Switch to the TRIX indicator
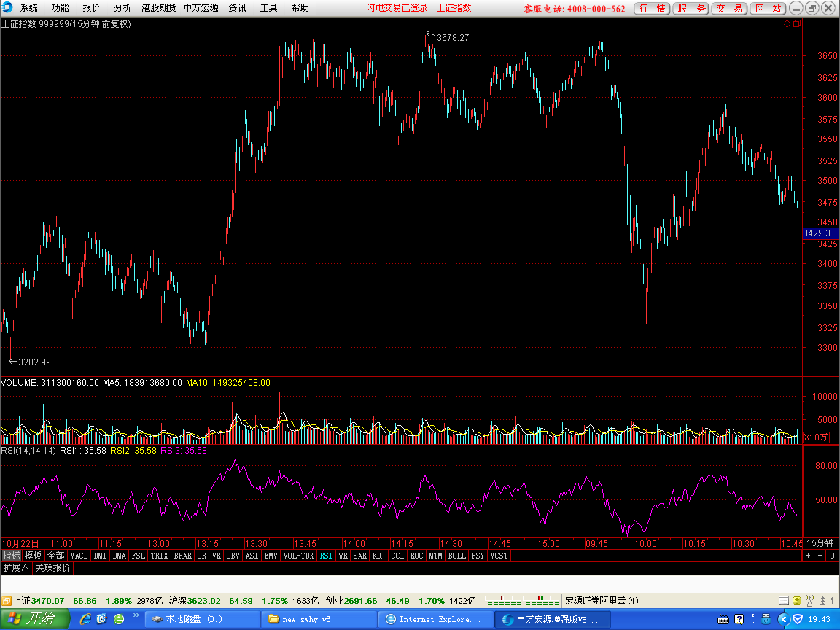The image size is (840, 630). click(x=159, y=556)
